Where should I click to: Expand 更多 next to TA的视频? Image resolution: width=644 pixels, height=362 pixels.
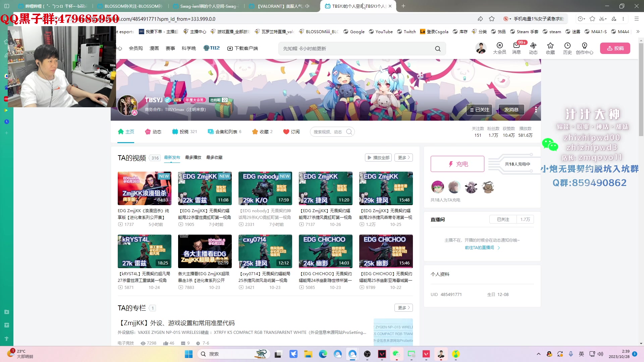pos(404,158)
